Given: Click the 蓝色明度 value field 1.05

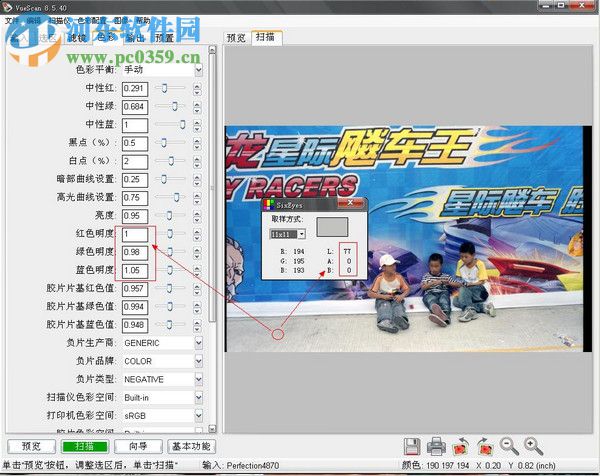Looking at the screenshot, I should [135, 271].
